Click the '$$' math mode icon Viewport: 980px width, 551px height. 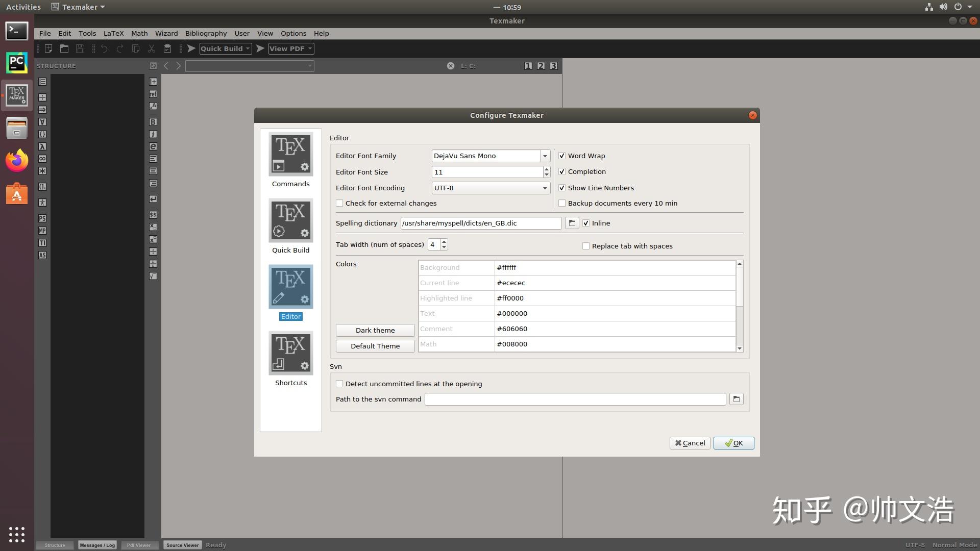[x=153, y=215]
